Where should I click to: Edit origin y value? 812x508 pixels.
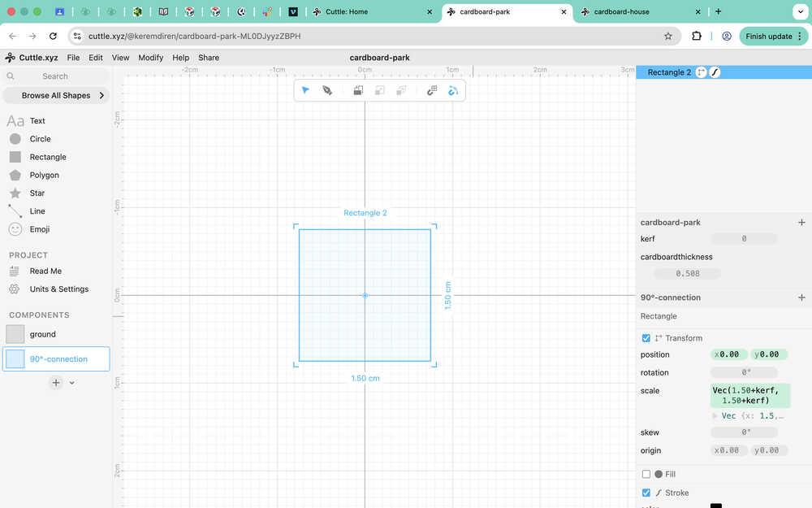pyautogui.click(x=768, y=450)
